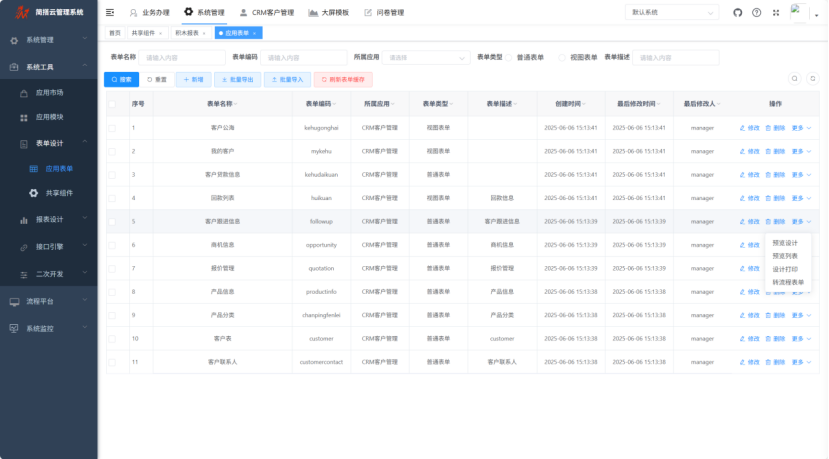This screenshot has width=829, height=459.
Task: Expand 更多 menu for 商机信息 row
Action: 801,245
